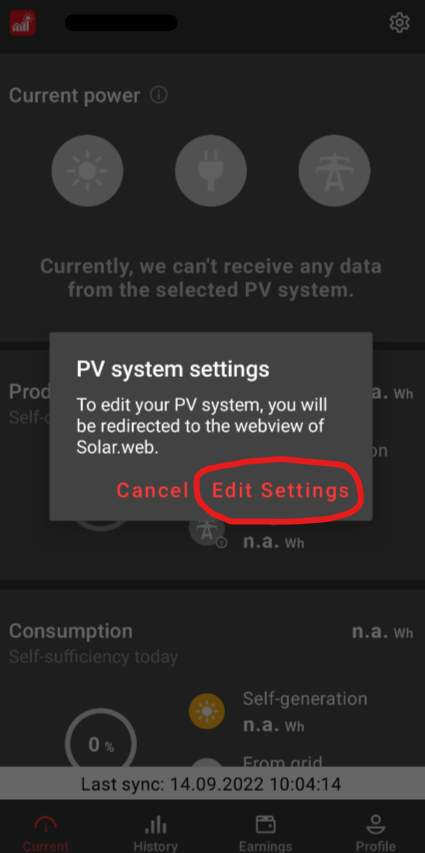
Task: Tap the Solar.web app logo
Action: [23, 23]
